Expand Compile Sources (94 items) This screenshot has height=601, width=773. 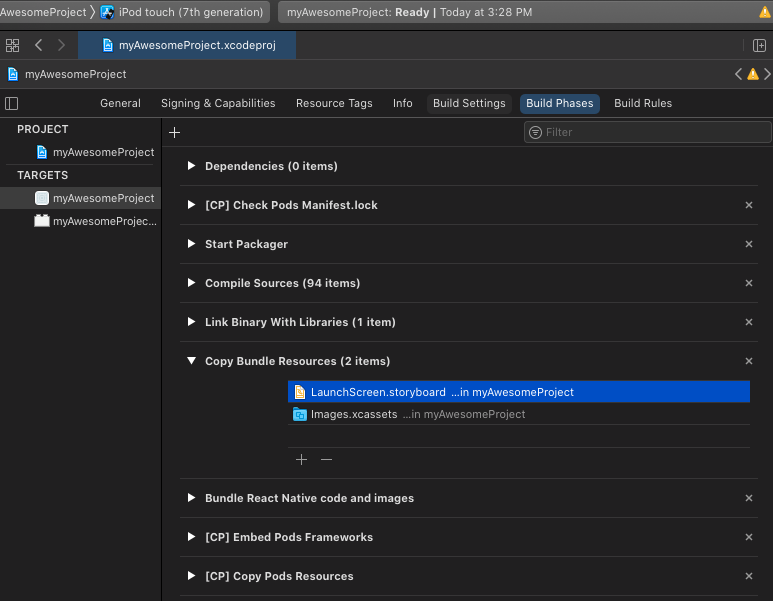(191, 283)
